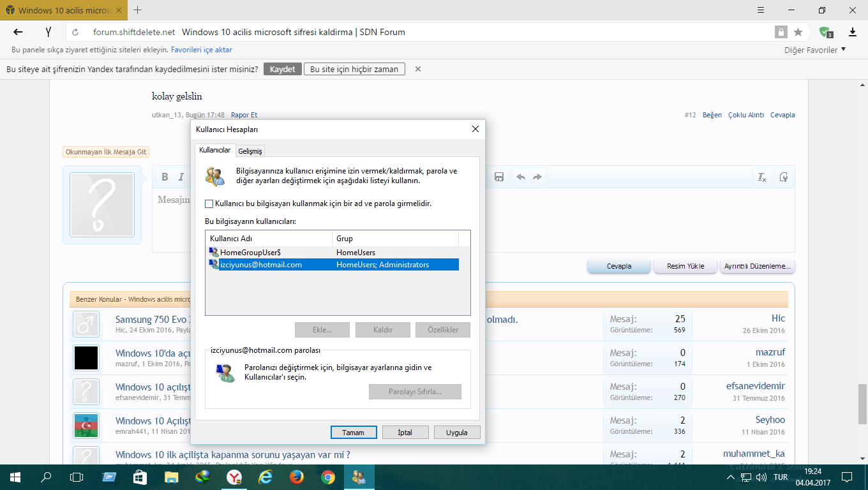
Task: Dismiss the password save prompt X
Action: click(418, 69)
